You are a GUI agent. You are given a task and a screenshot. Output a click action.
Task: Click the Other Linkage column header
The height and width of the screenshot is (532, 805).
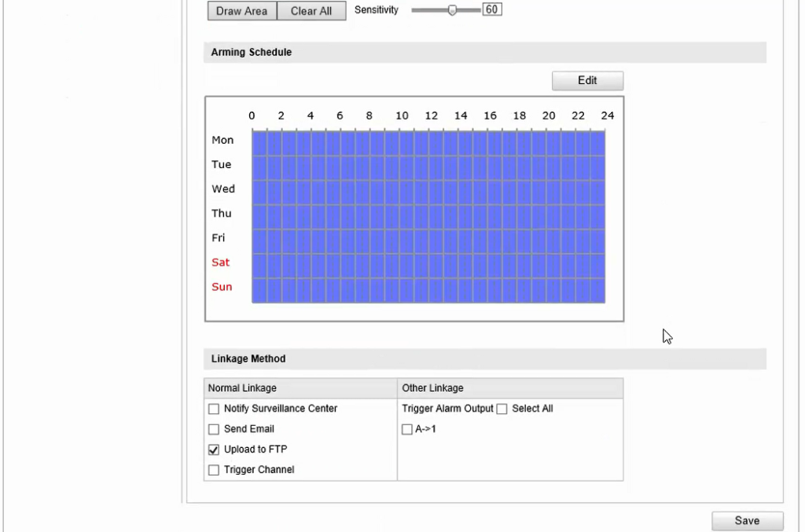point(432,387)
